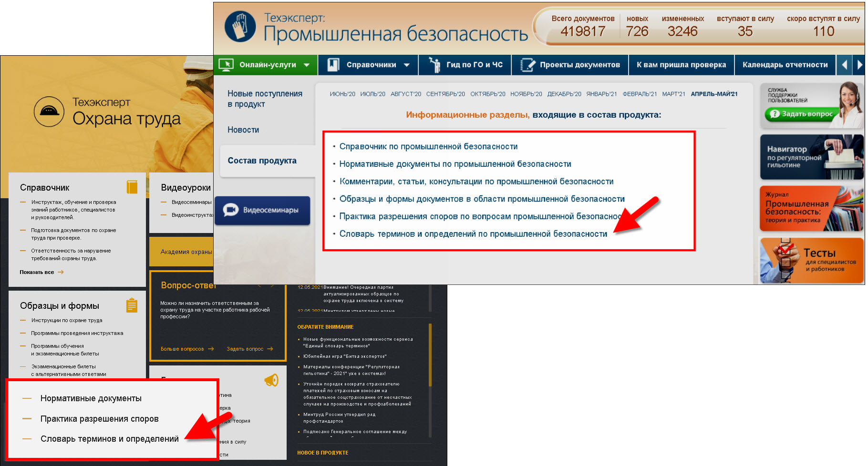Open Словарь терминов по промышленной безопасности
The image size is (868, 466).
[473, 234]
